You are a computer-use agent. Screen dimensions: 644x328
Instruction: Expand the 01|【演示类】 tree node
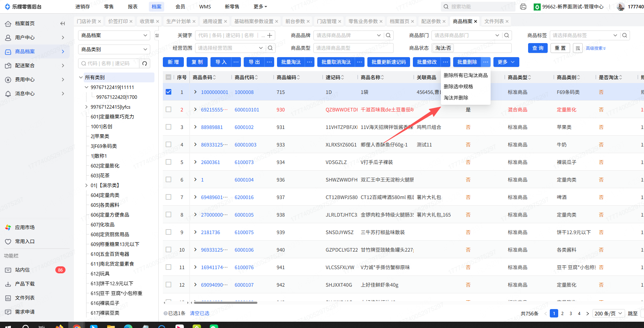86,185
